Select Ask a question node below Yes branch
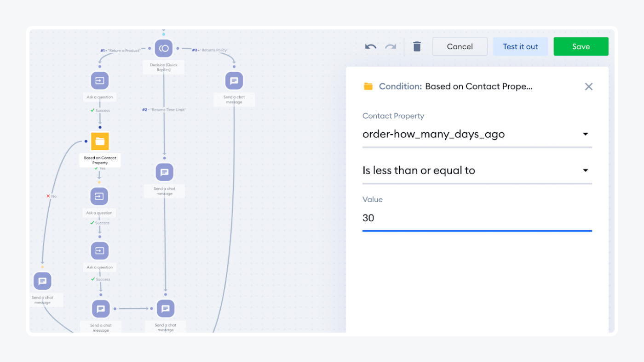This screenshot has width=644, height=362. coord(100,197)
